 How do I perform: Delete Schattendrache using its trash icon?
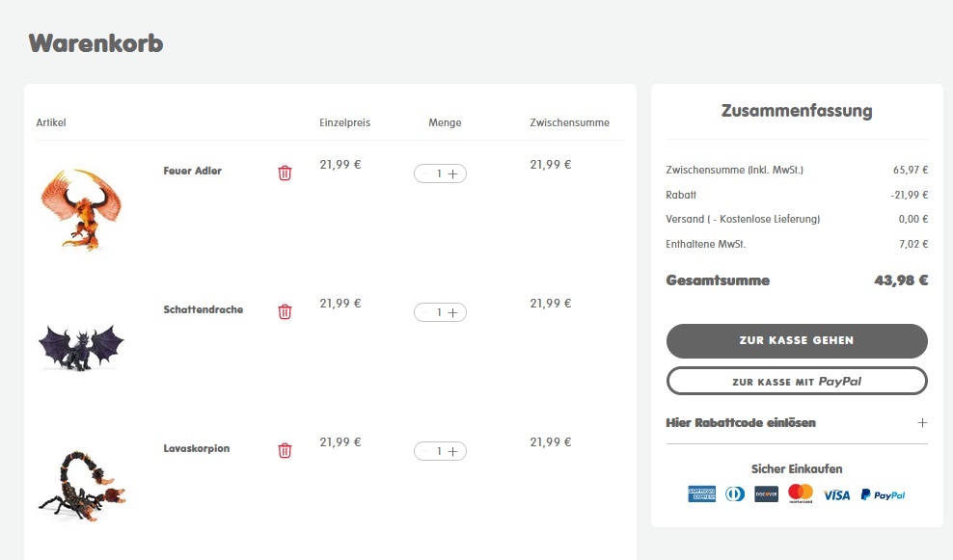coord(285,311)
